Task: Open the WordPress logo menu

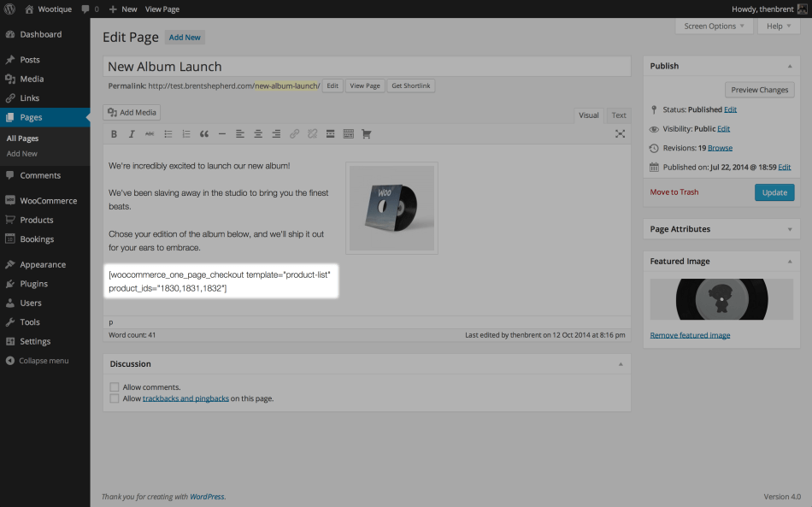Action: point(9,9)
